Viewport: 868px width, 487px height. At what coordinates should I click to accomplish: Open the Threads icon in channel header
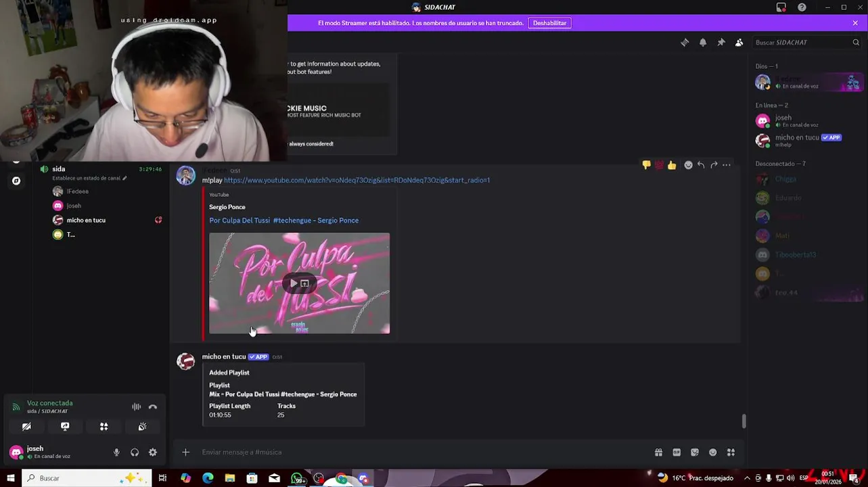pos(685,43)
